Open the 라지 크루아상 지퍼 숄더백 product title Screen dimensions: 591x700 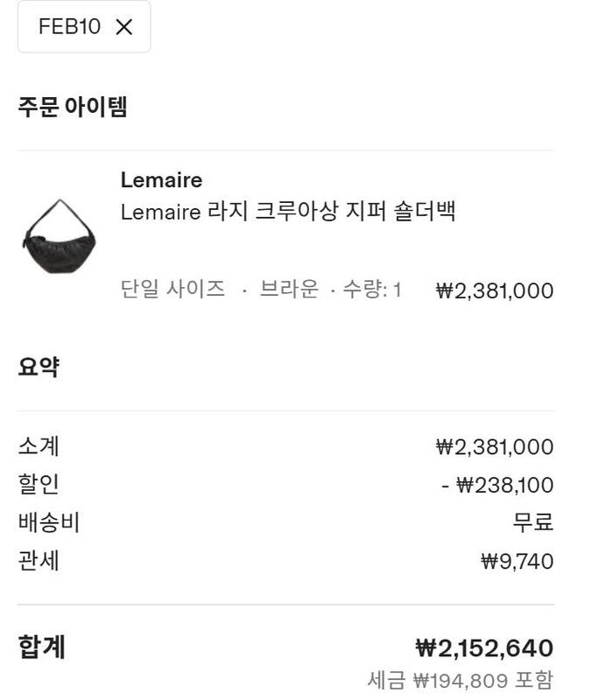pos(288,212)
